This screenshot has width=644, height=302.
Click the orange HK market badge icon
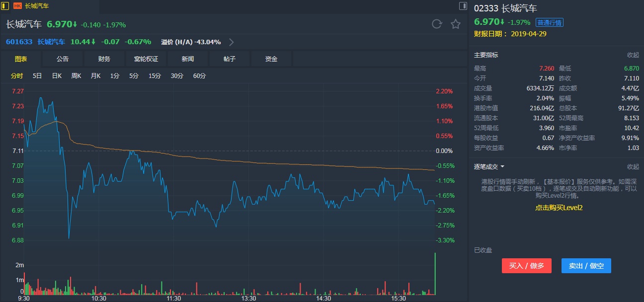pos(17,6)
